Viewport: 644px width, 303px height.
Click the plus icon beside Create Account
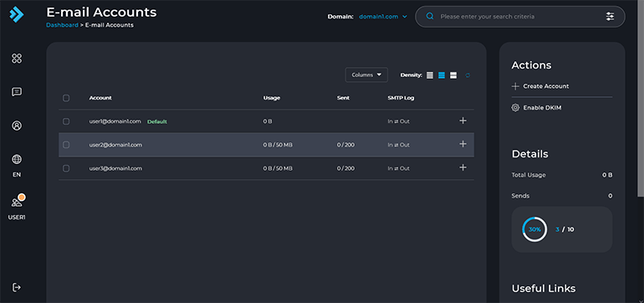pos(515,86)
